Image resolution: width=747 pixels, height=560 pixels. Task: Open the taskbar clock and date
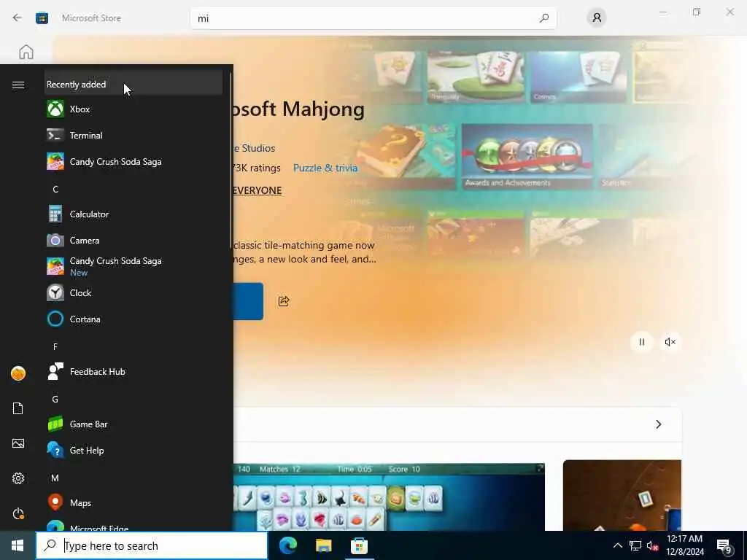[x=684, y=545]
